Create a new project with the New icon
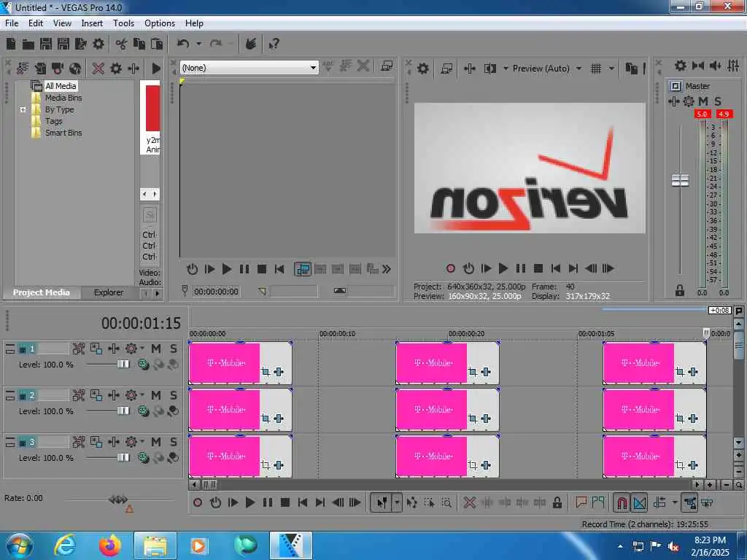Screen dimensions: 747x560 (x=11, y=44)
